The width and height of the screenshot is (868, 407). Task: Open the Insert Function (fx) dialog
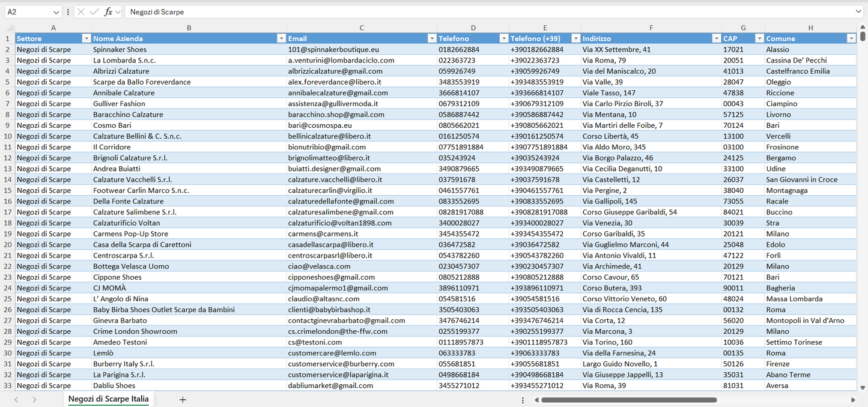(108, 12)
